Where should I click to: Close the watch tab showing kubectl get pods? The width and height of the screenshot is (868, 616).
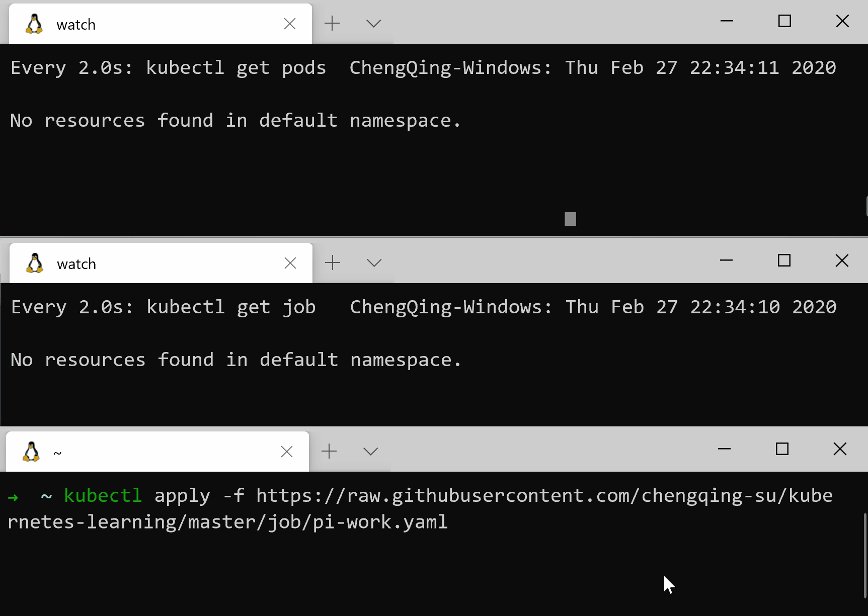coord(290,24)
